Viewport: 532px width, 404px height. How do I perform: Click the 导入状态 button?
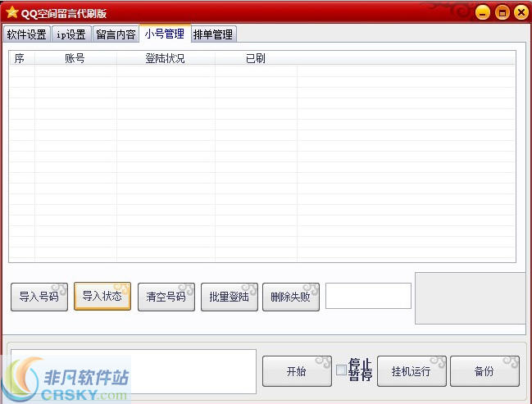(102, 296)
